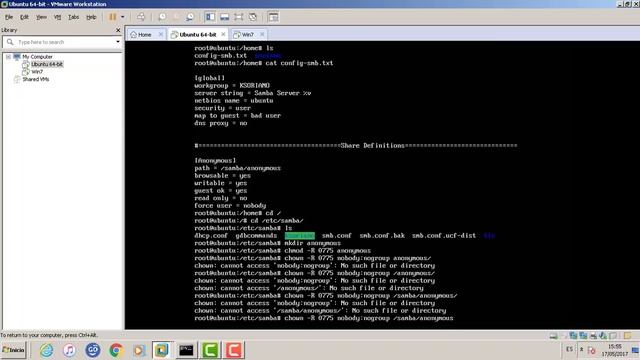Click the taskbar clock showing 15:55
The width and height of the screenshot is (640, 360).
614,350
